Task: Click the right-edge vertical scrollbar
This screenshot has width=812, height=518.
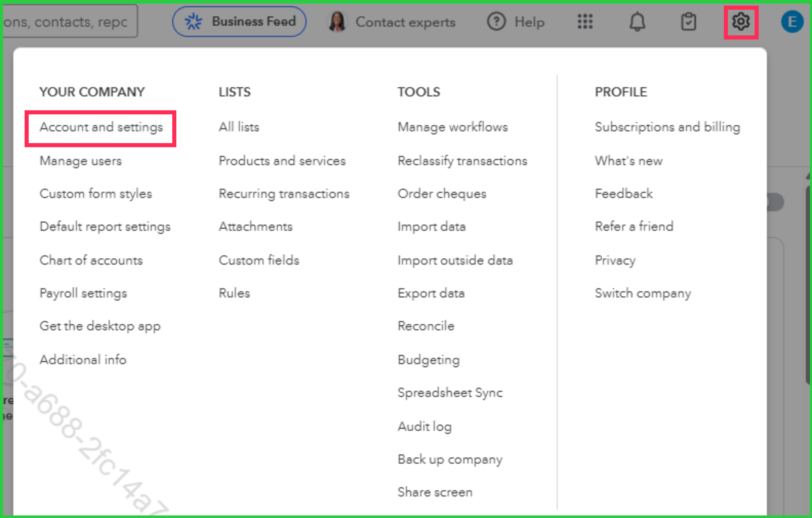Action: coord(808,283)
